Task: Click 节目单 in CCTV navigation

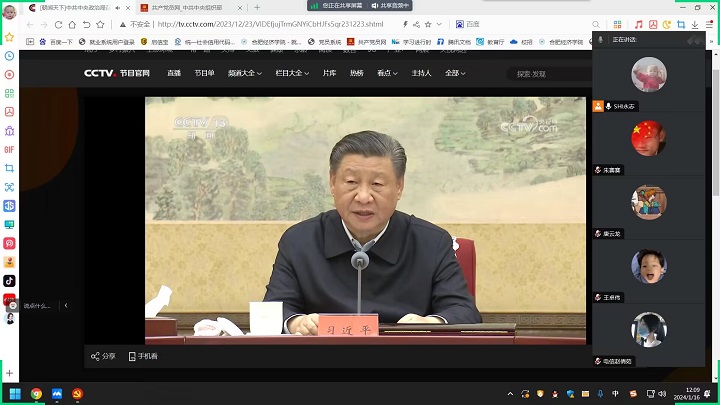Action: [x=204, y=73]
